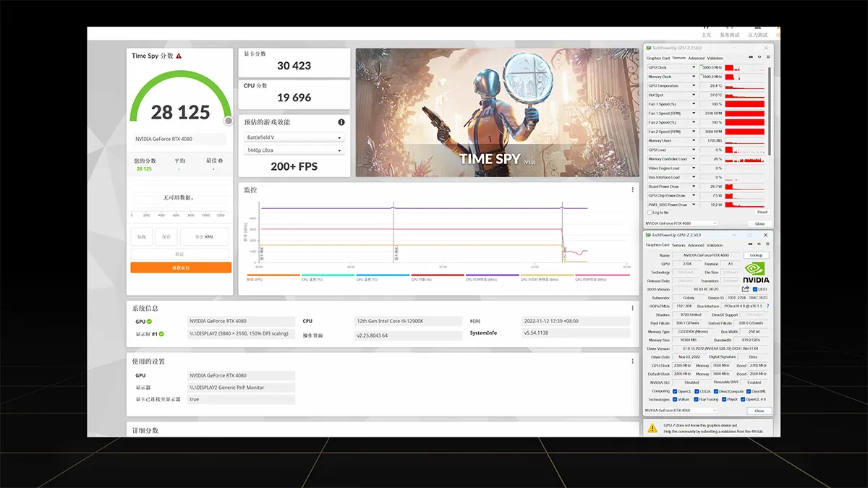Switch to Advanced tab in Sensors window
Viewport: 868px width, 488px height.
tap(696, 58)
